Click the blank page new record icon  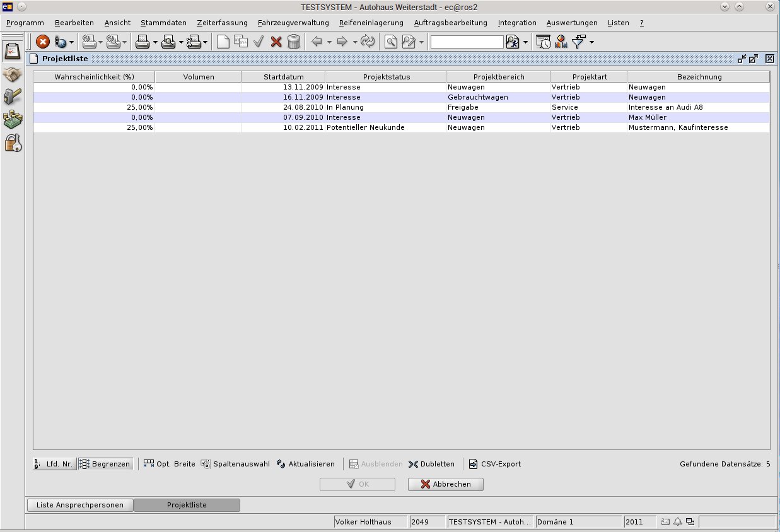[223, 42]
